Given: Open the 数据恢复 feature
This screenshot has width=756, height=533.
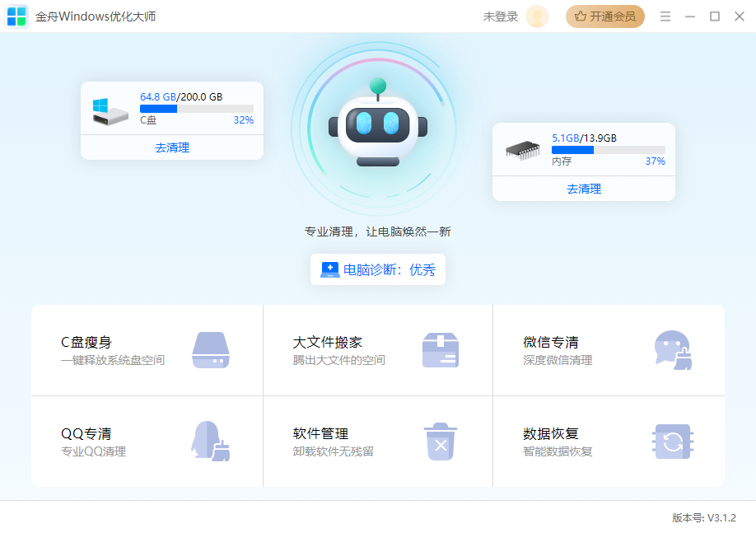Looking at the screenshot, I should [609, 442].
